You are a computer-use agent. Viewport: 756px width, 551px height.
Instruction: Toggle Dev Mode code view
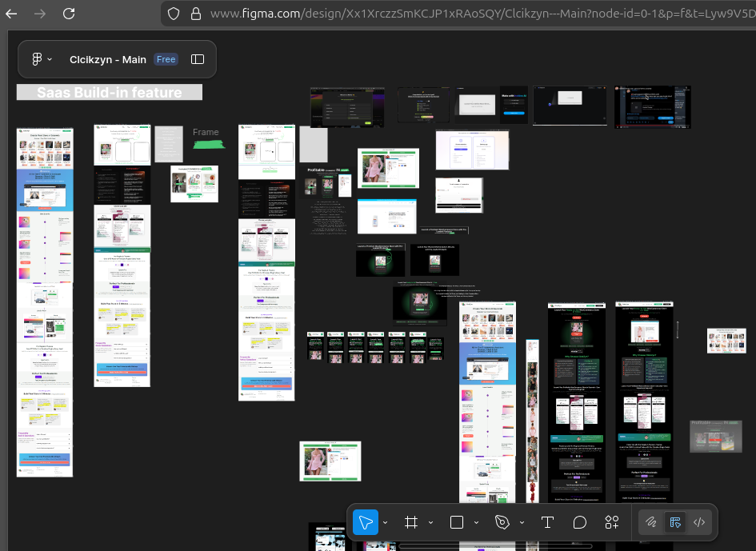699,522
